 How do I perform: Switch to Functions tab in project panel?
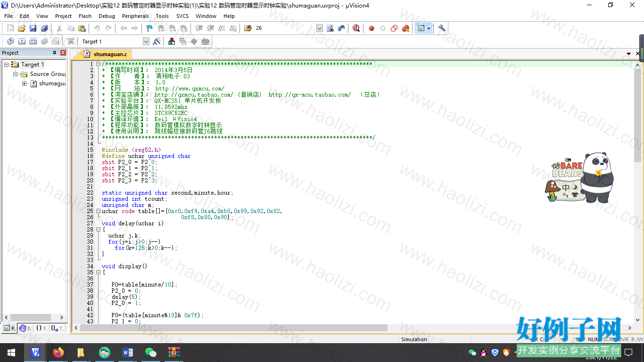[41, 328]
